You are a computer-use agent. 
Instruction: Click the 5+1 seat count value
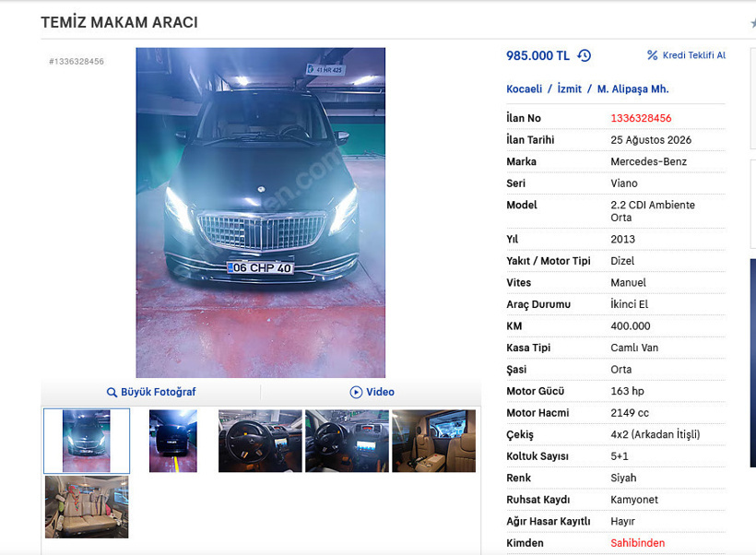coord(620,456)
